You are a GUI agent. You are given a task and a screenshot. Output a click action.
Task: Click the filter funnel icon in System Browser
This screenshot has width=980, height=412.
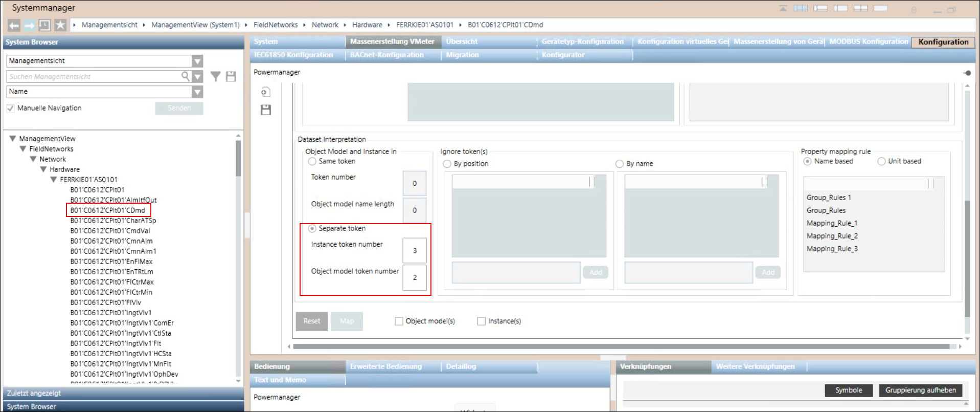click(x=216, y=77)
